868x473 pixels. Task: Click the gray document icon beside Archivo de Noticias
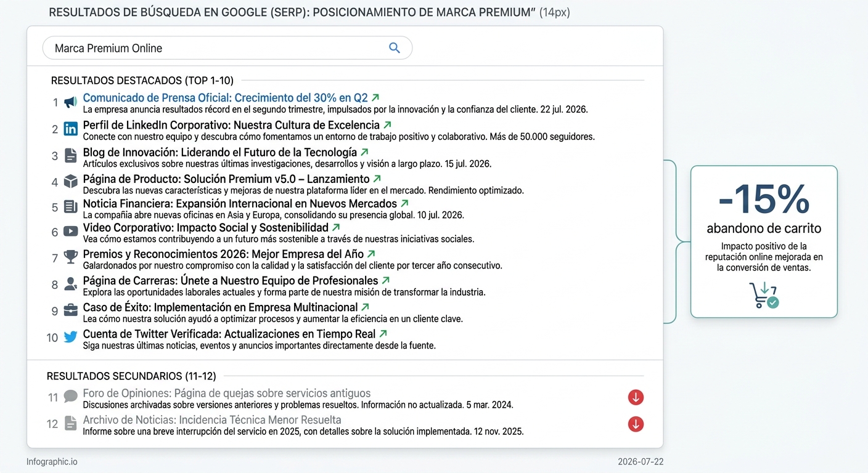(70, 423)
